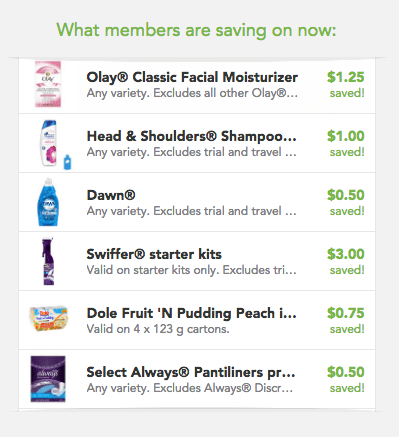This screenshot has width=399, height=437.
Task: Click the Dawn dish soap bottle image
Action: click(48, 202)
